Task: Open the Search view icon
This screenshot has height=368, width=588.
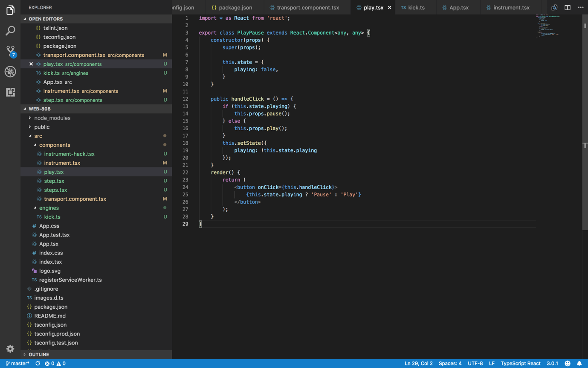Action: [10, 31]
